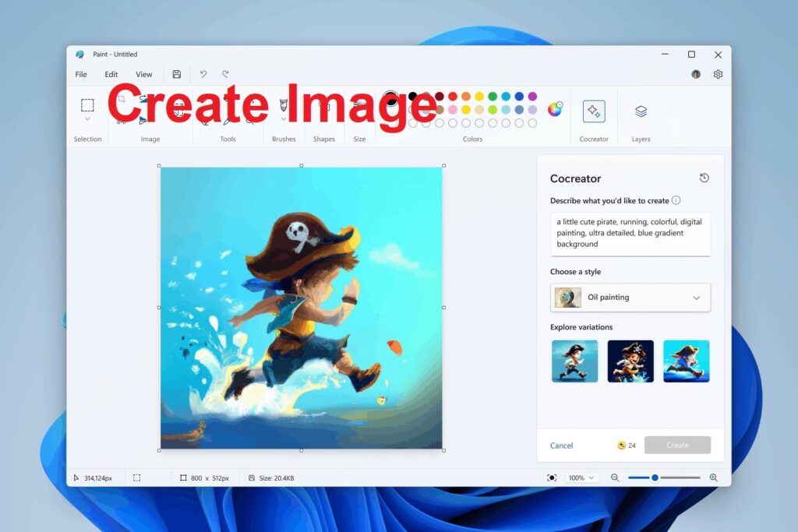Pick the beige color swatch
The height and width of the screenshot is (532, 798).
(479, 109)
